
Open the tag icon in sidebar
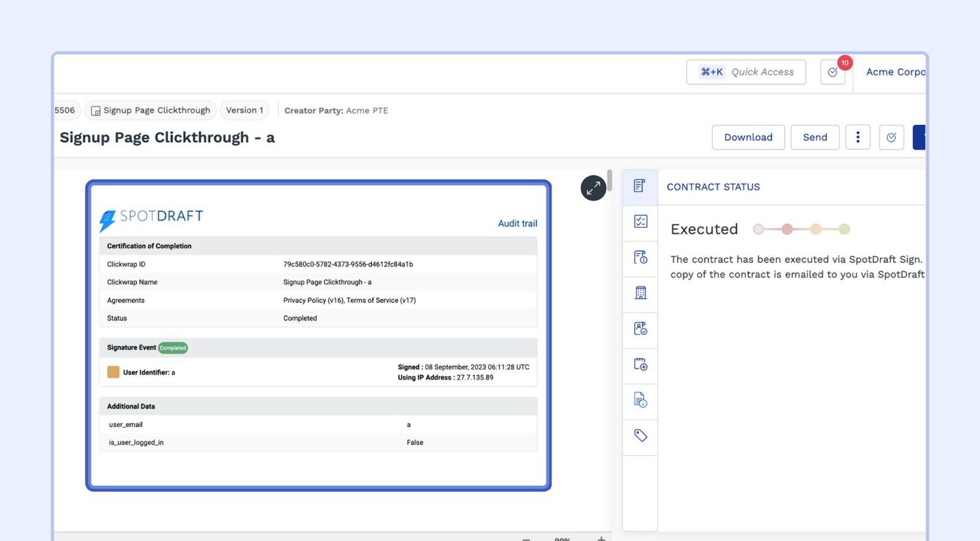pyautogui.click(x=640, y=436)
